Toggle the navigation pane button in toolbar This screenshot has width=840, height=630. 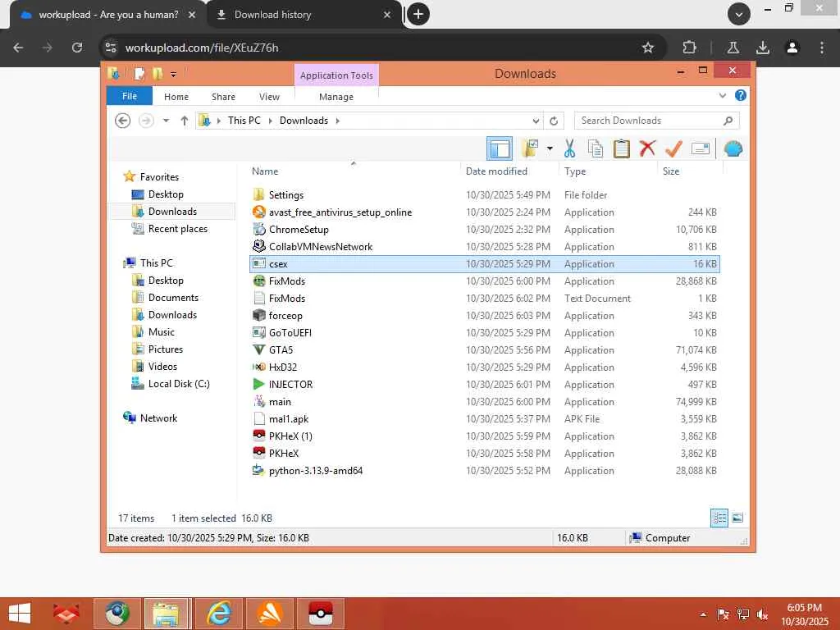(500, 148)
